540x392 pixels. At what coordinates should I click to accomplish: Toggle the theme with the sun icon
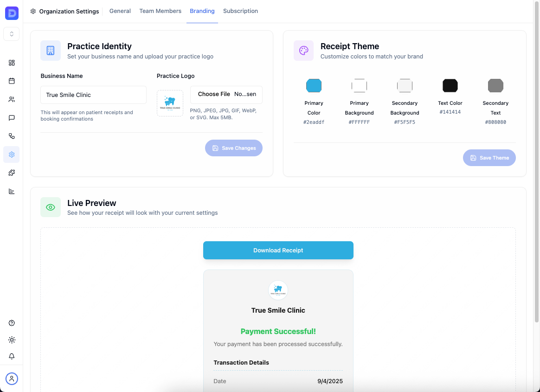tap(12, 340)
